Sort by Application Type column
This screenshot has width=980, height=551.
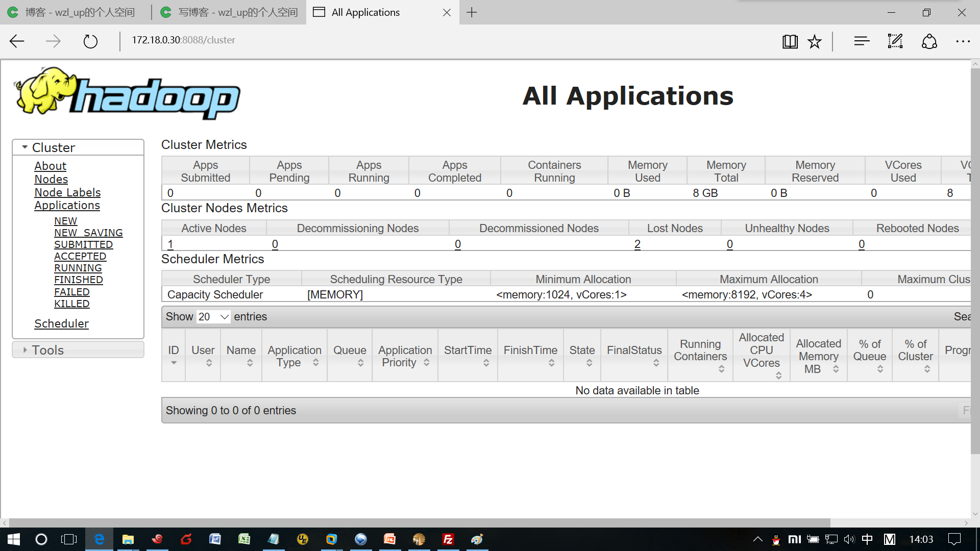point(295,356)
